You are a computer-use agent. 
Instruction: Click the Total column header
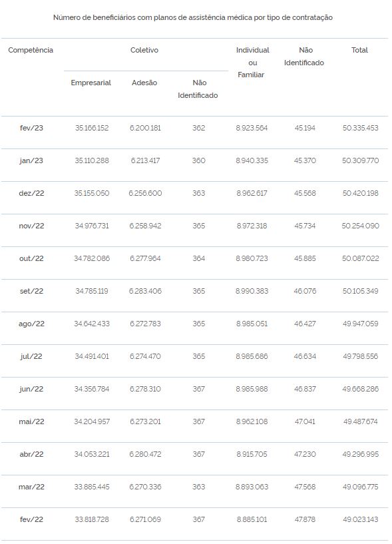359,50
